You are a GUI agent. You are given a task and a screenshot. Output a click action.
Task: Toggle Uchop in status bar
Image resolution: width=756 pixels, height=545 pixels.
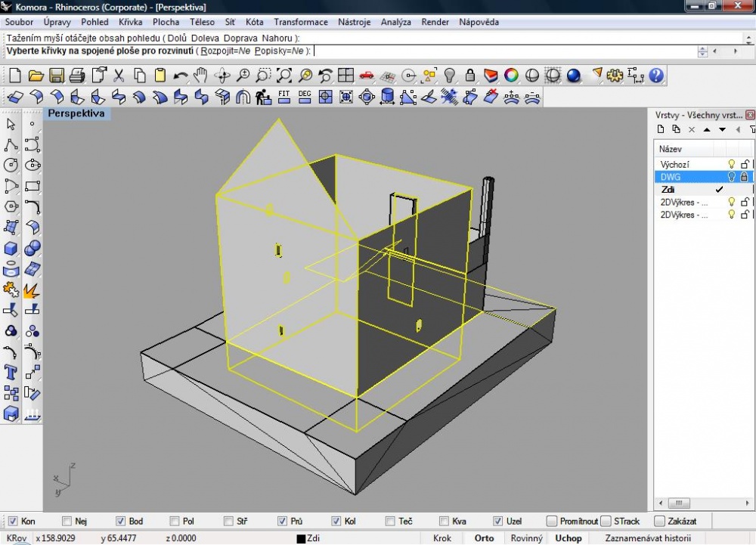click(x=569, y=538)
